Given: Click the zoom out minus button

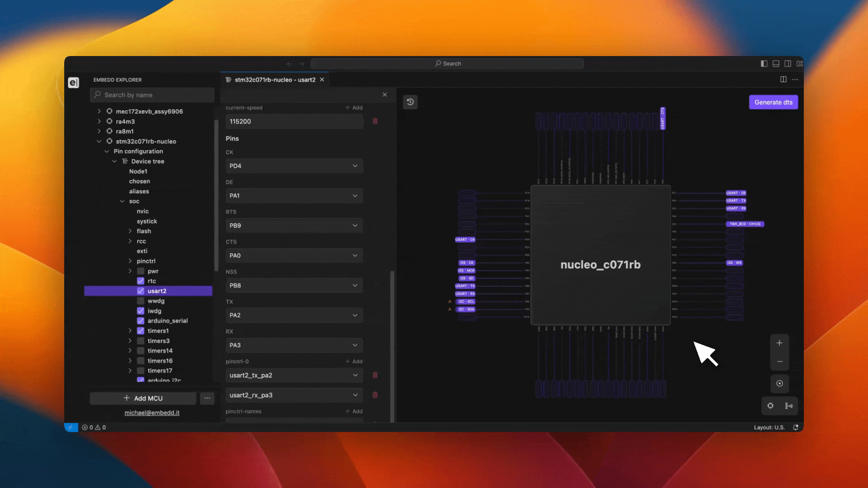Looking at the screenshot, I should click(x=779, y=361).
